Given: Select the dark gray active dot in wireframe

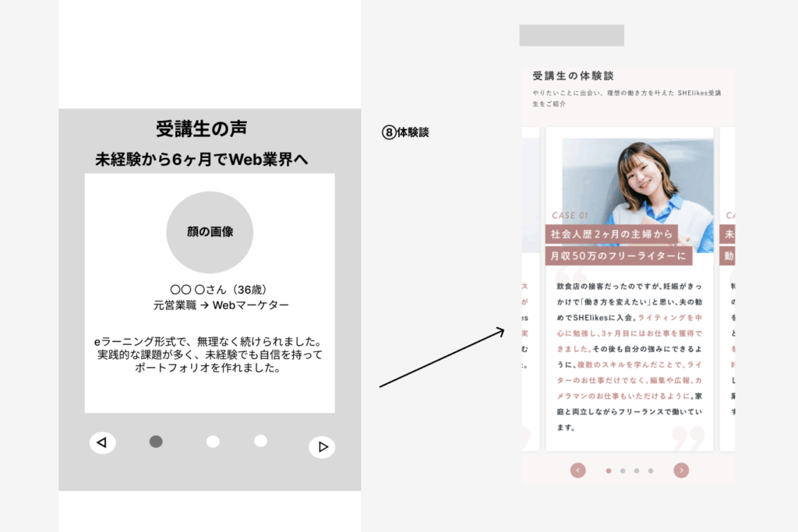Looking at the screenshot, I should [x=156, y=442].
